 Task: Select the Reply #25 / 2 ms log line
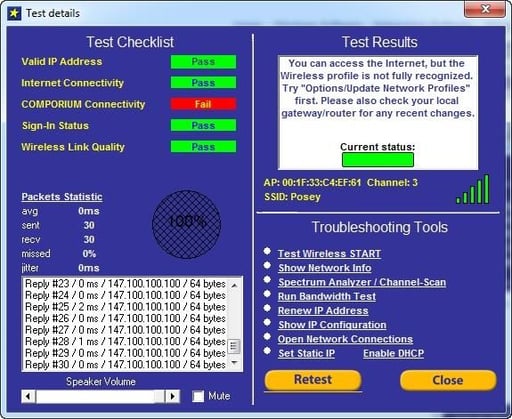125,307
